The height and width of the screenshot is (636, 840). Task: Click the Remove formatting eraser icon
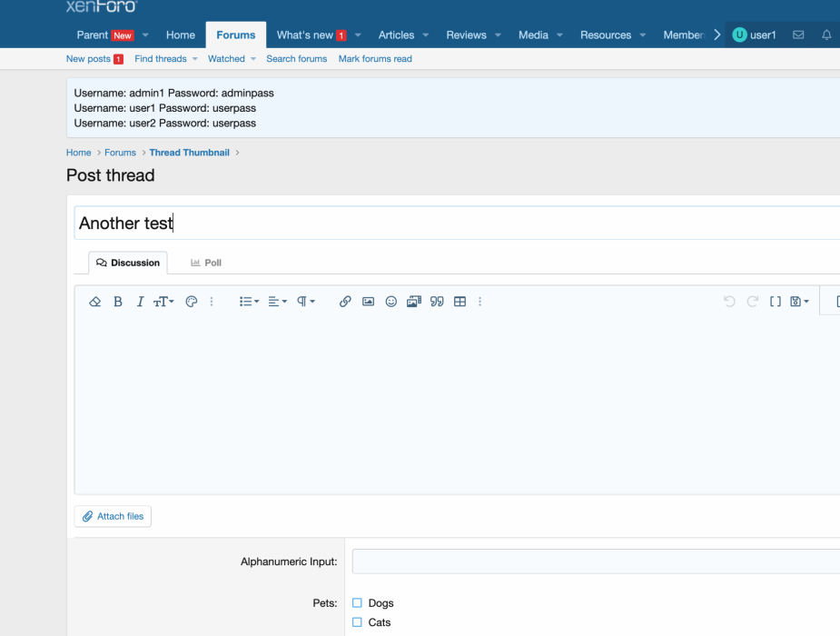click(x=94, y=302)
